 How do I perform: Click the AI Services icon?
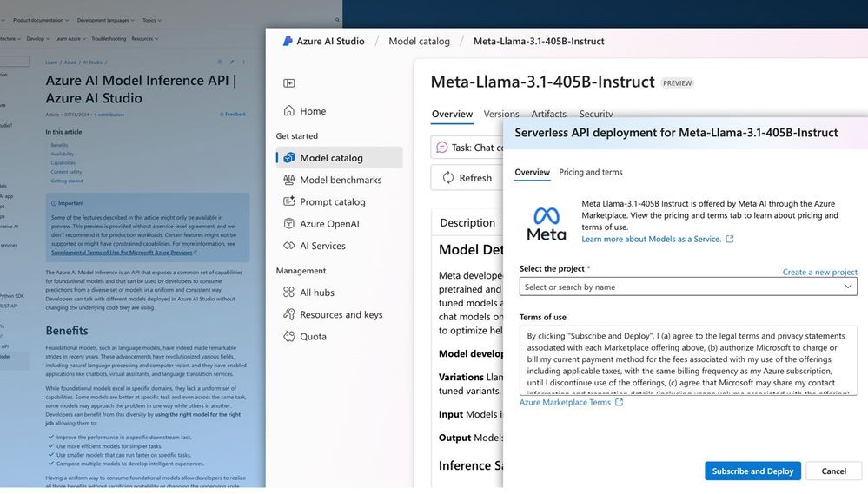[x=289, y=246]
